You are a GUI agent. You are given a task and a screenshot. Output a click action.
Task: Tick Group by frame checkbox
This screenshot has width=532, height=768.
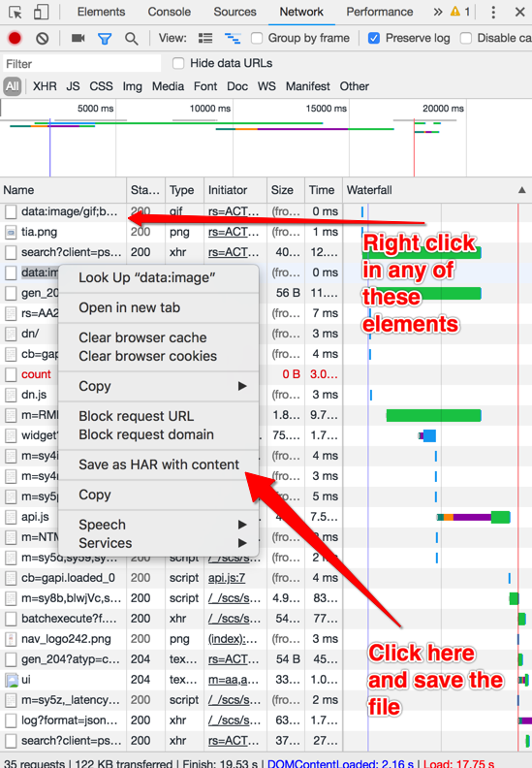(x=257, y=38)
